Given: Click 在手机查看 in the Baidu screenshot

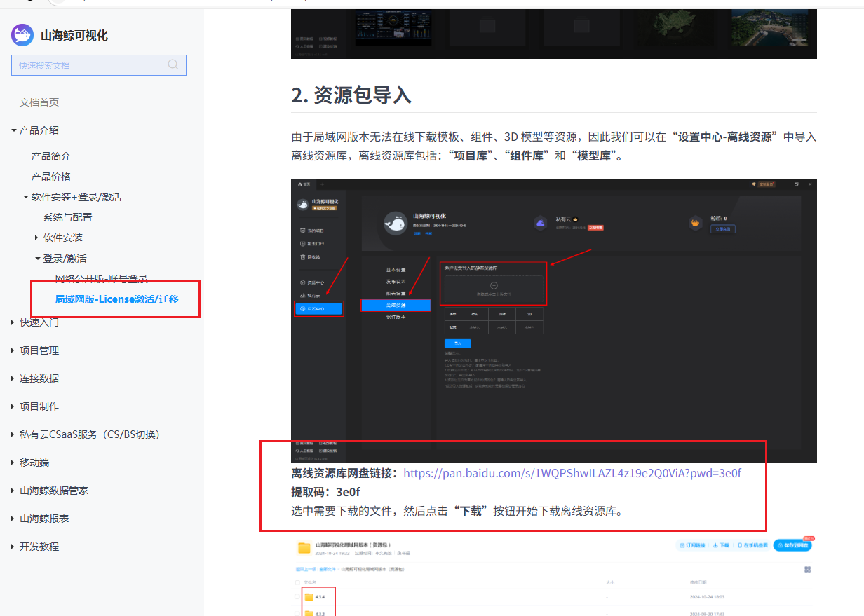Looking at the screenshot, I should click(753, 545).
